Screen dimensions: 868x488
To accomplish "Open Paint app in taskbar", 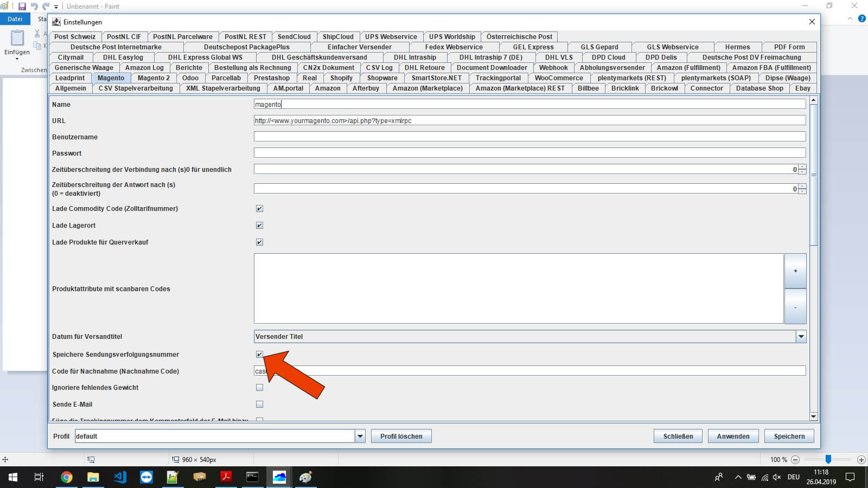I will (x=306, y=477).
